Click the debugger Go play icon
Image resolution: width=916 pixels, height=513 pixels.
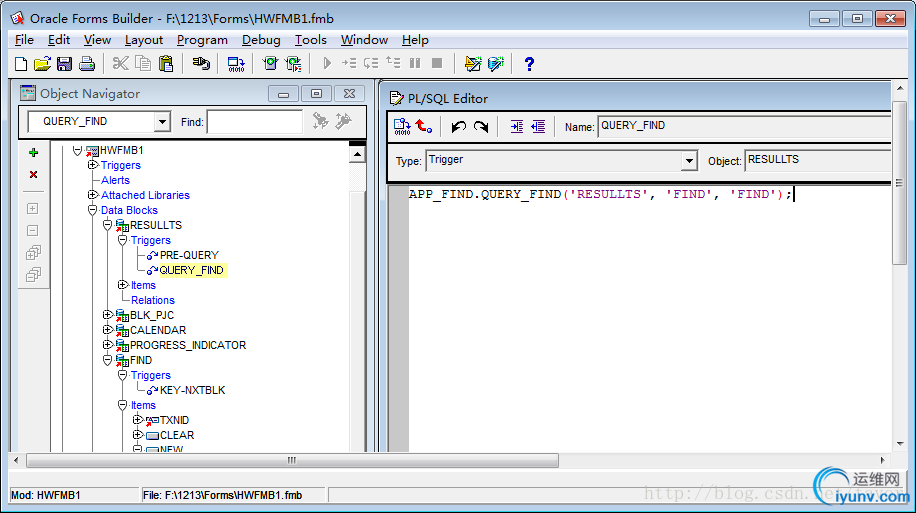pyautogui.click(x=327, y=63)
